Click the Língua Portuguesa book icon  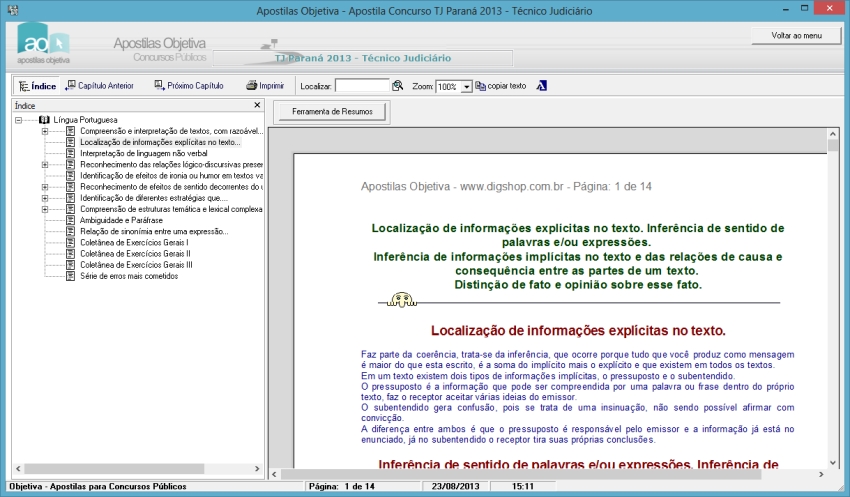pos(44,120)
